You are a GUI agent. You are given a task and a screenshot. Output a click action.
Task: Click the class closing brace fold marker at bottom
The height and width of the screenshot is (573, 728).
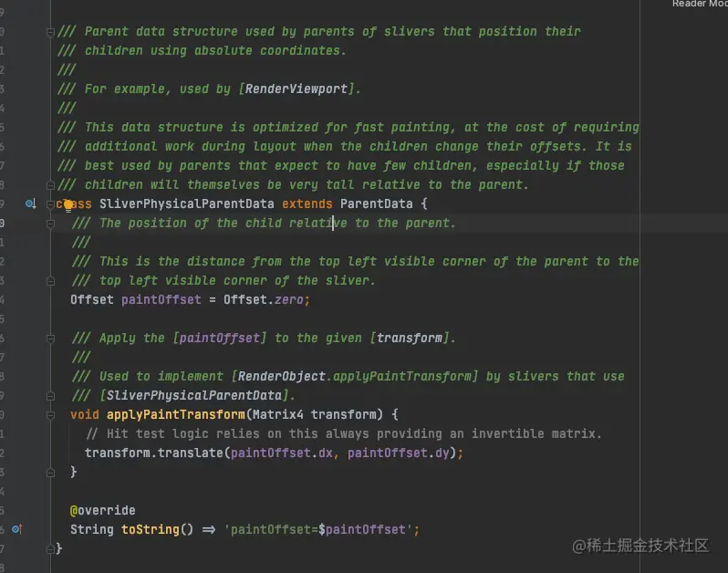50,549
